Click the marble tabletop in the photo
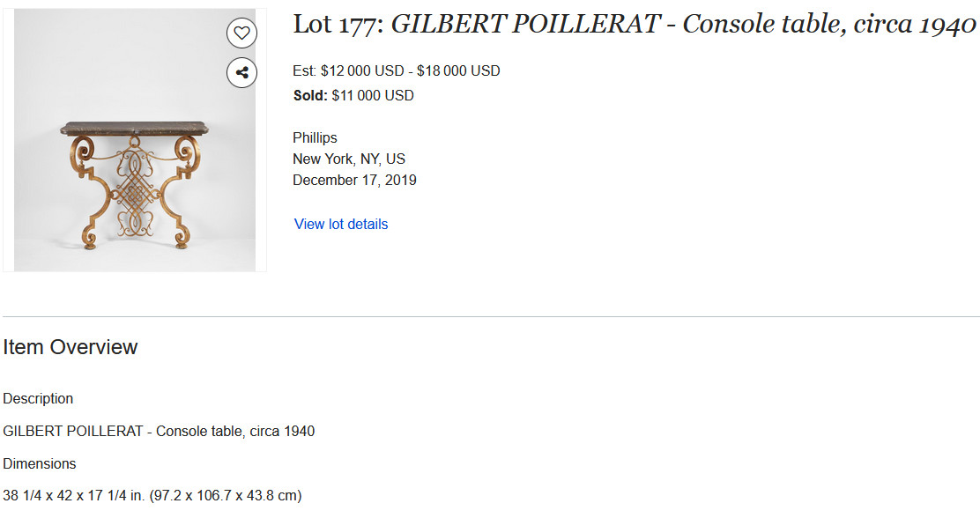Image resolution: width=980 pixels, height=518 pixels. pyautogui.click(x=134, y=129)
